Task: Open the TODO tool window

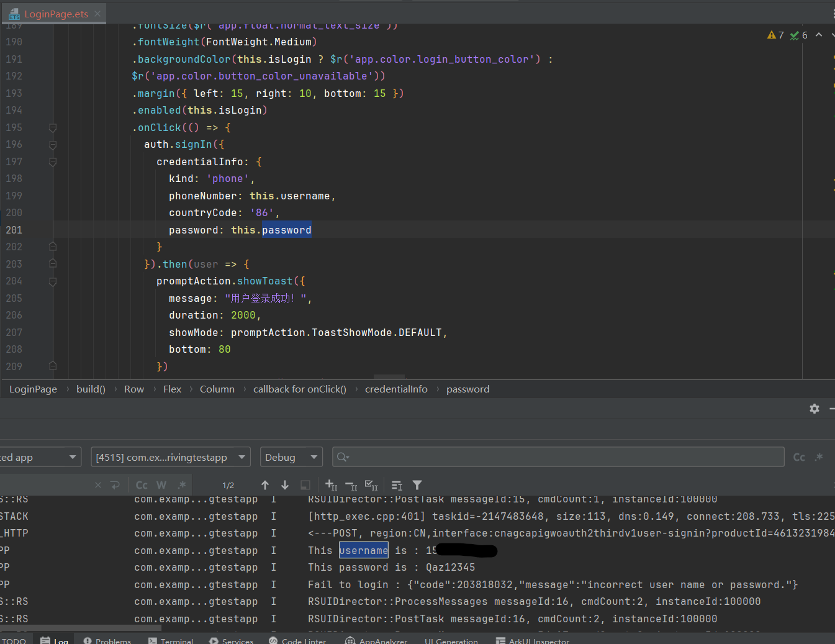Action: coord(14,640)
